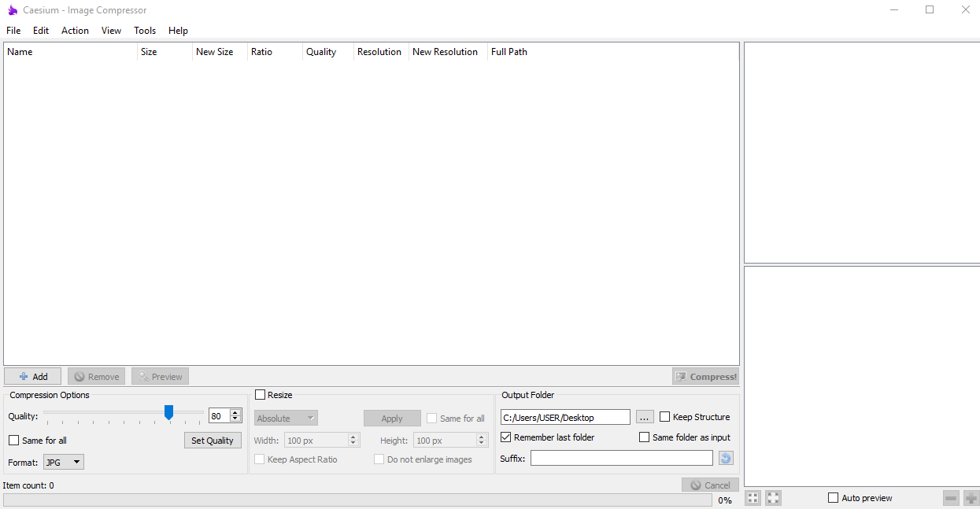Screen dimensions: 980x509
Task: Enable Same for all quality checkbox
Action: pyautogui.click(x=13, y=441)
